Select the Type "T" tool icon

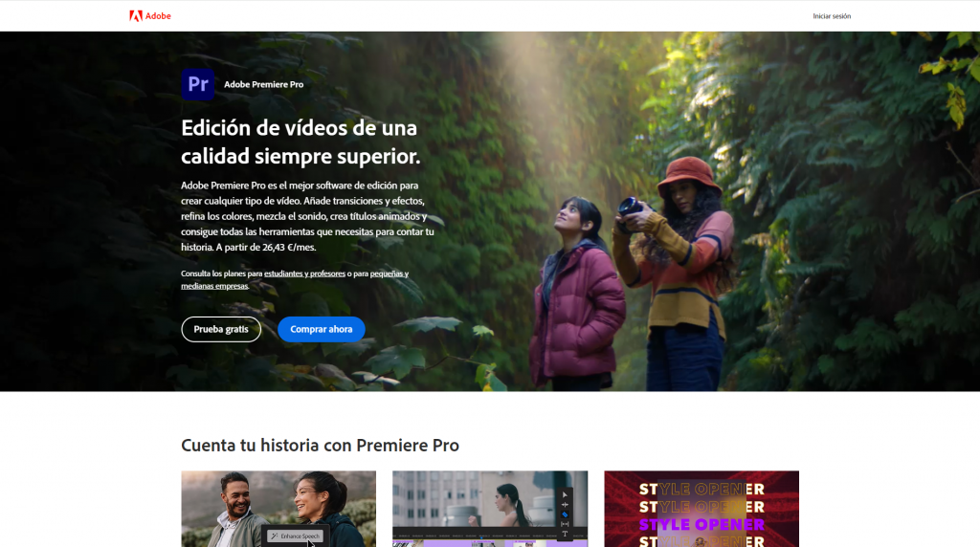[565, 534]
